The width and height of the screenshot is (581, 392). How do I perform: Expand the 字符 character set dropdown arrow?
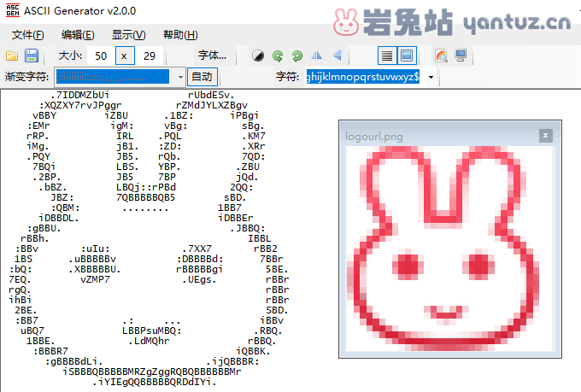tap(429, 77)
